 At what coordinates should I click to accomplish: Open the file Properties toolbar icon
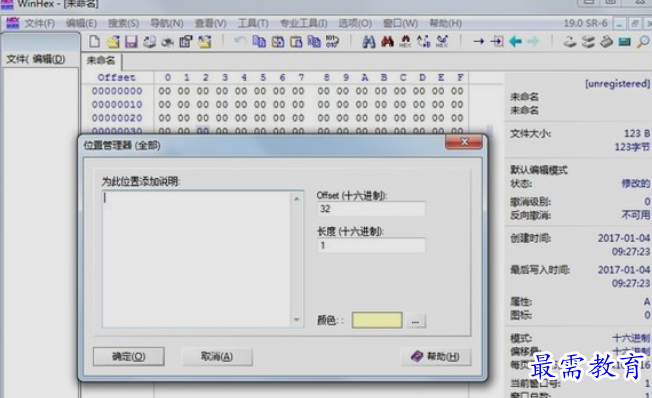(x=186, y=41)
